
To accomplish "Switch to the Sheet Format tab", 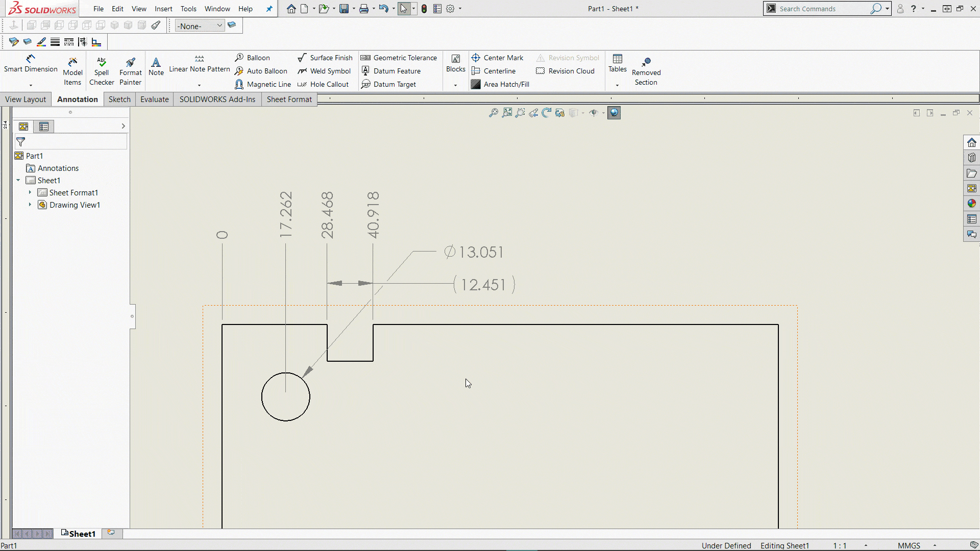I will coord(289,99).
